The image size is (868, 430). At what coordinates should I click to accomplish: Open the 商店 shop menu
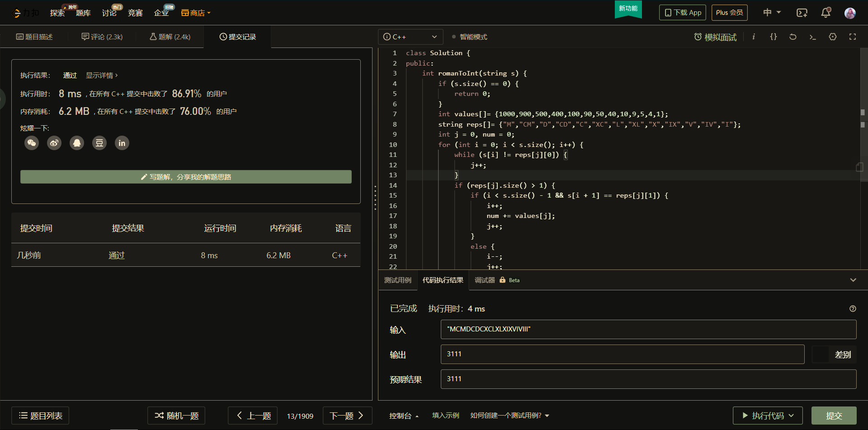(x=196, y=13)
